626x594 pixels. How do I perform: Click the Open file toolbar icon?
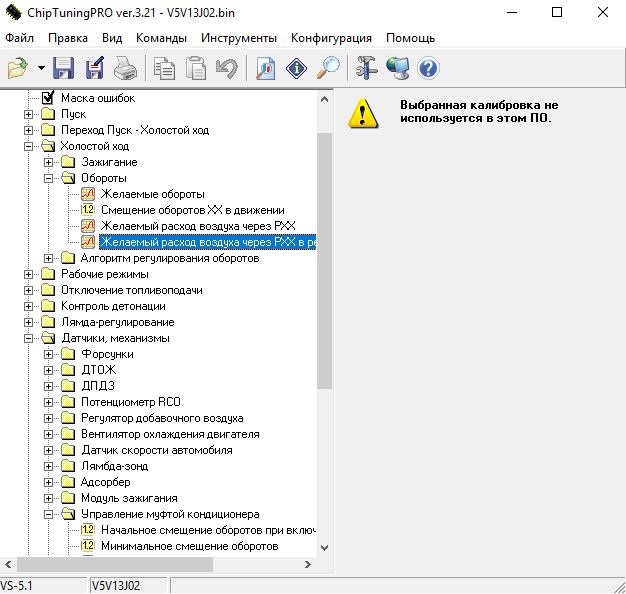point(18,68)
